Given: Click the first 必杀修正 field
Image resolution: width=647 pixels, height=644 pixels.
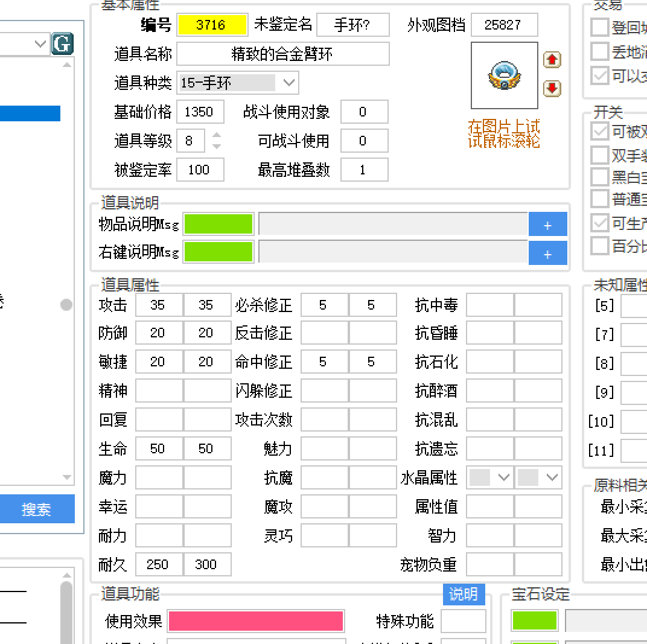Looking at the screenshot, I should [324, 305].
